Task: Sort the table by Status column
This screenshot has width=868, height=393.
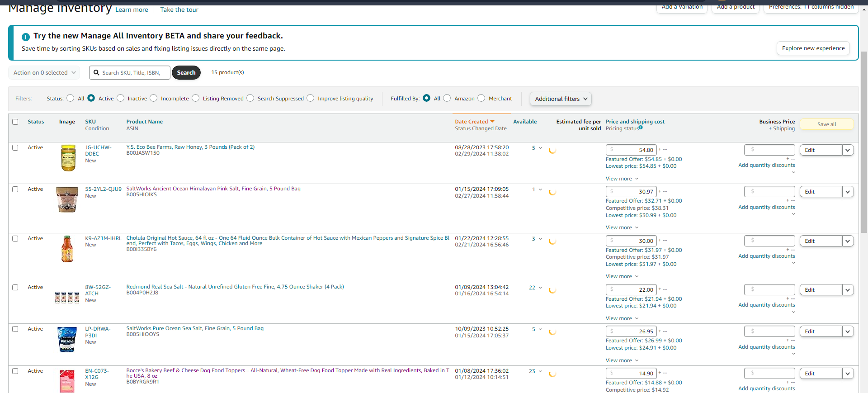Action: (36, 122)
